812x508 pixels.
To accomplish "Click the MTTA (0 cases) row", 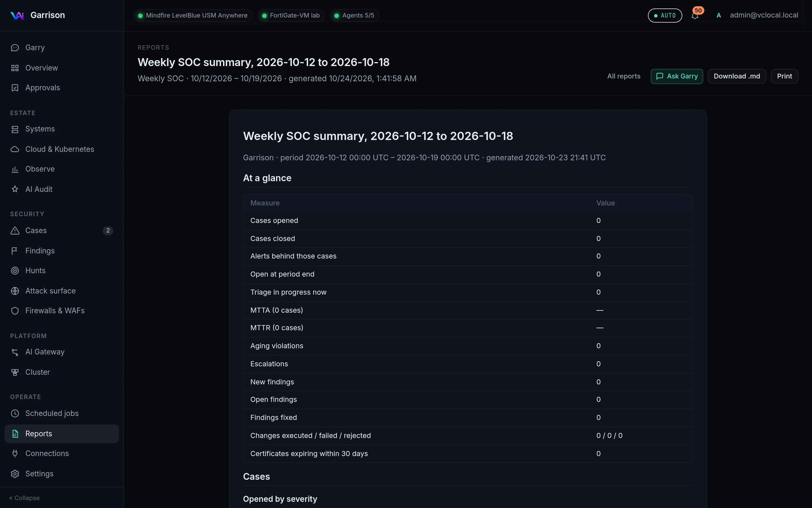I will pyautogui.click(x=468, y=310).
